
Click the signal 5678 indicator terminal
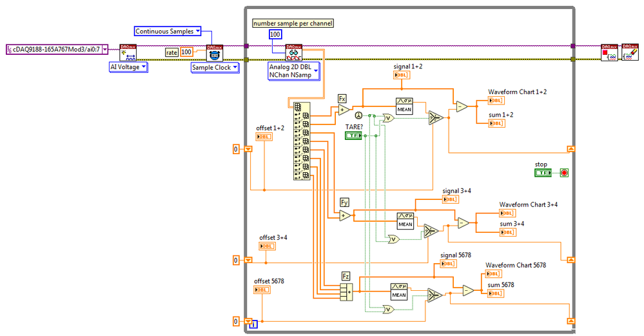click(447, 264)
